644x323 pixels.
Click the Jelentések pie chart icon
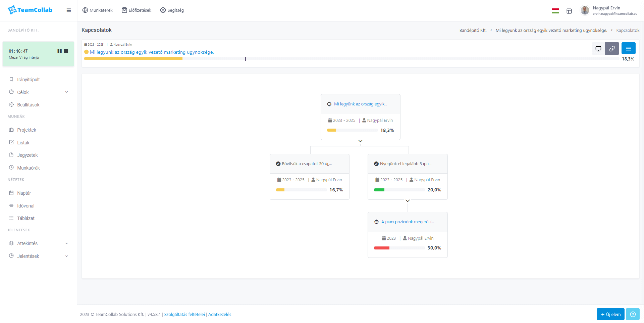coord(11,256)
